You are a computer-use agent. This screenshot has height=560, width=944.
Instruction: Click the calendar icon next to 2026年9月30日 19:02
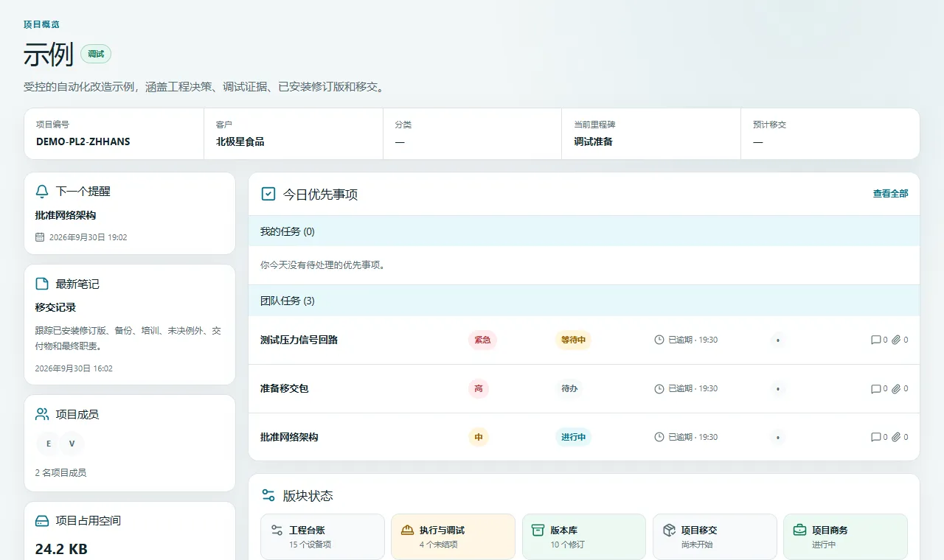click(x=40, y=237)
